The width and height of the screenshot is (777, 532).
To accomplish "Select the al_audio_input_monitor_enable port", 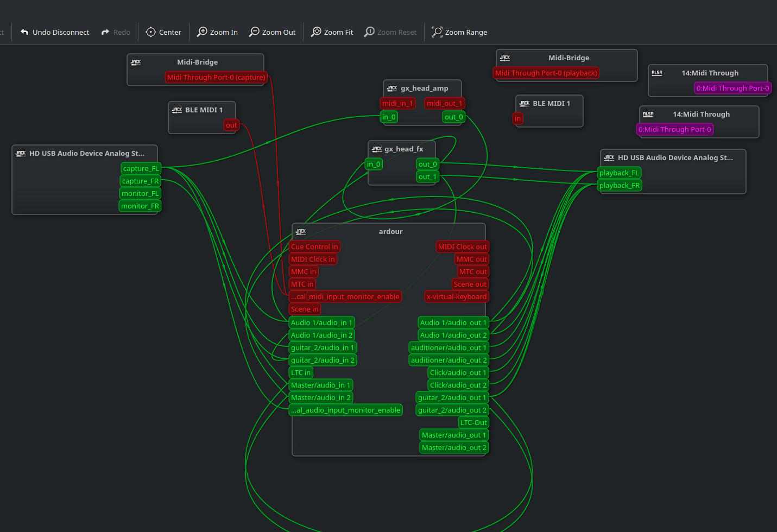I will pos(346,410).
